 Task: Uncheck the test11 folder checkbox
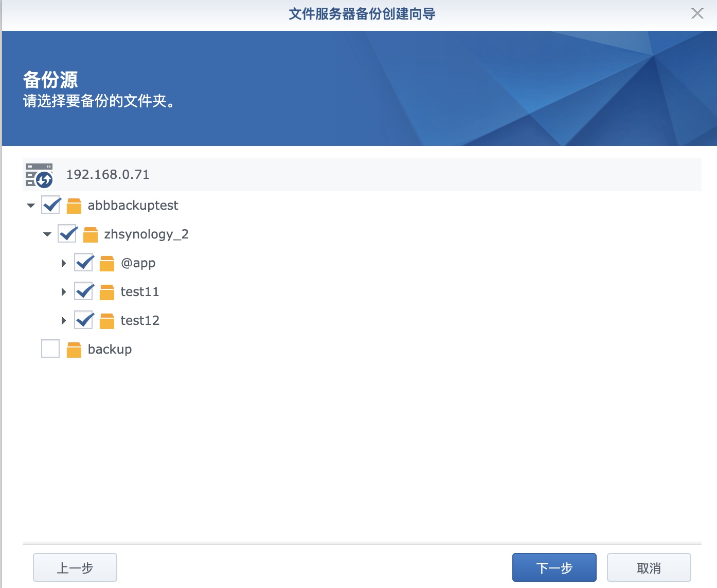tap(83, 291)
